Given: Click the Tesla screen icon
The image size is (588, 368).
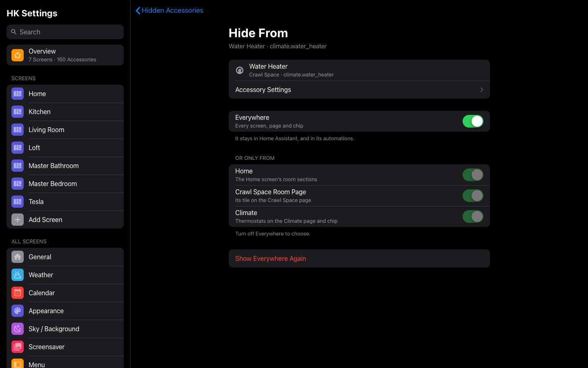Looking at the screenshot, I should (x=18, y=202).
